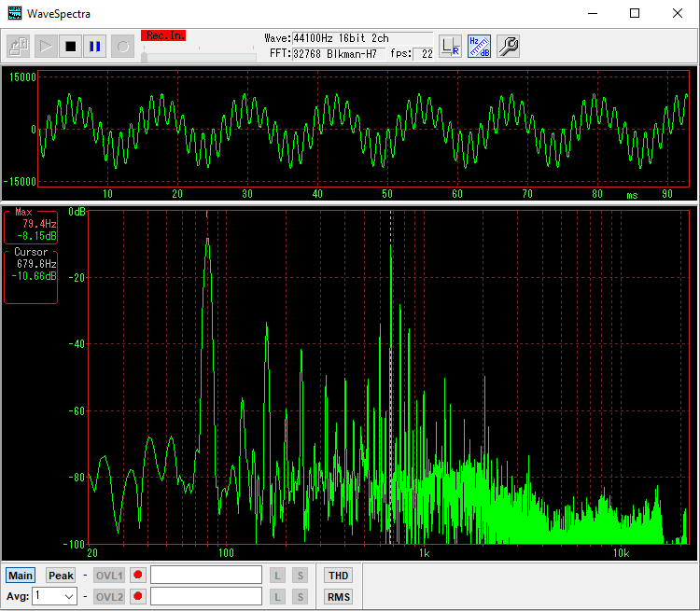This screenshot has height=611, width=700.
Task: Minimize the WaveSpectra window
Action: point(593,13)
